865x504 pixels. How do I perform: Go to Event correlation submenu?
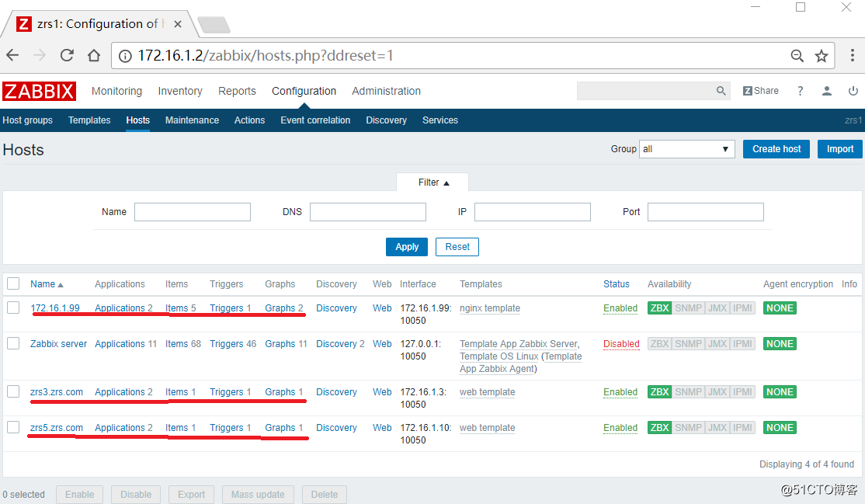click(x=315, y=120)
